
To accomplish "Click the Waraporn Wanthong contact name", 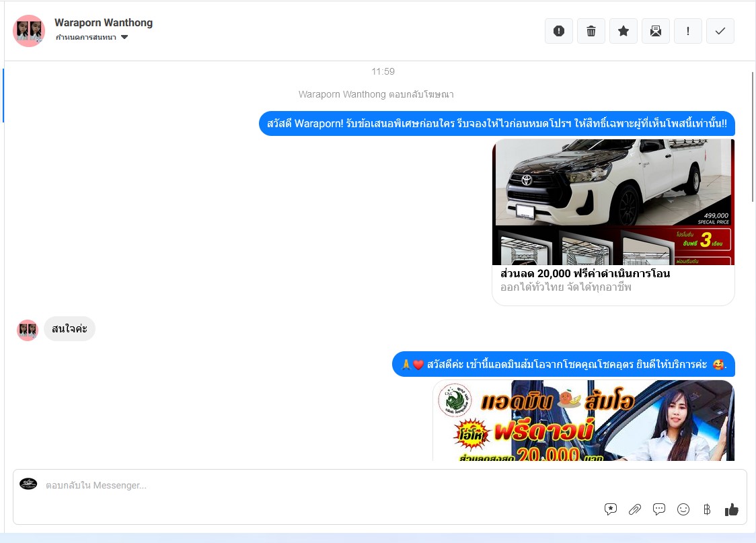I will click(x=104, y=23).
